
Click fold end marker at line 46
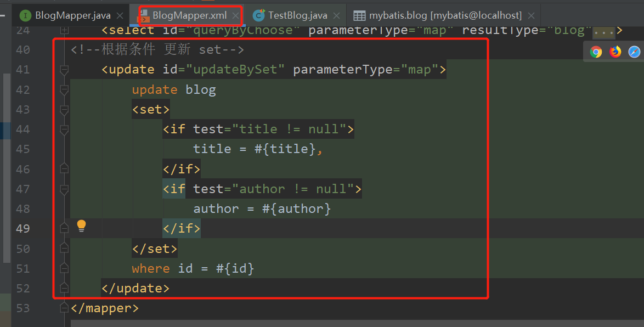point(64,168)
